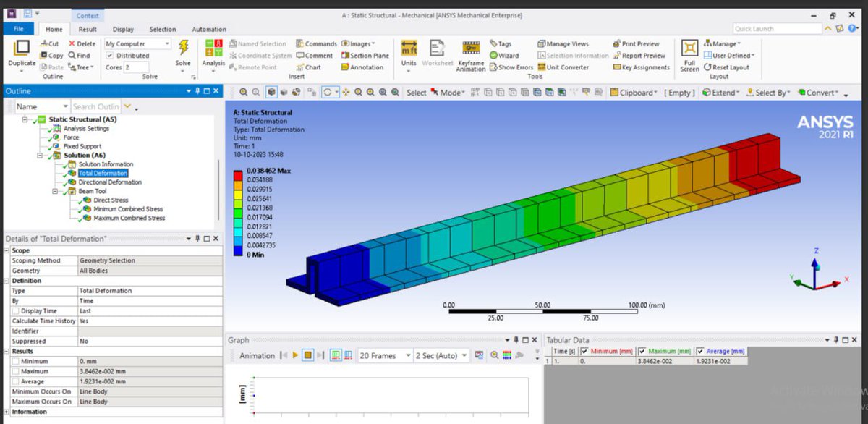The image size is (868, 424).
Task: Select Analysis Settings in the tree
Action: (86, 129)
